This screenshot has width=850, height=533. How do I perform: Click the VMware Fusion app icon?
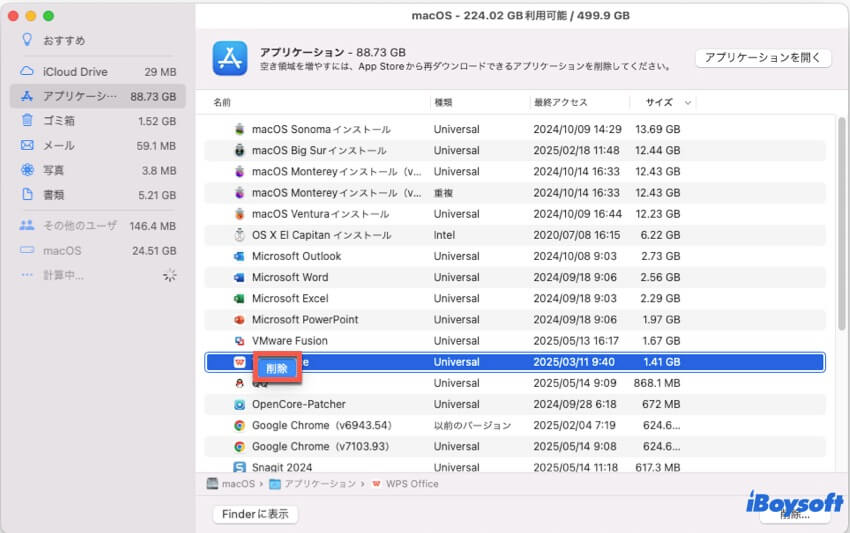(x=240, y=341)
